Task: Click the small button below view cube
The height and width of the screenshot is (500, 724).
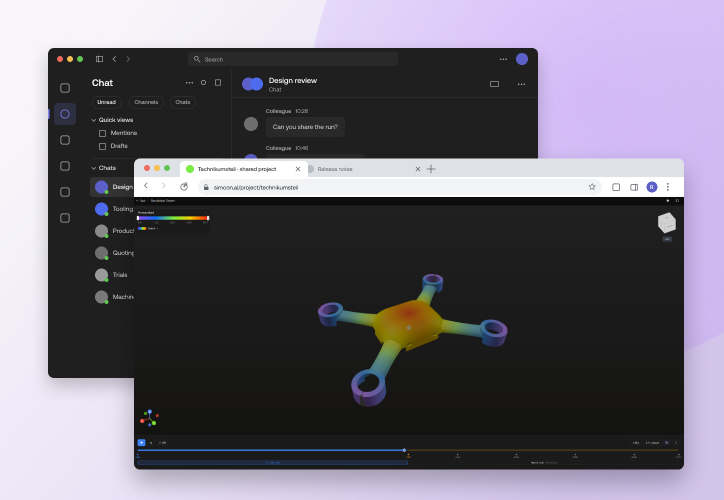Action: click(667, 239)
